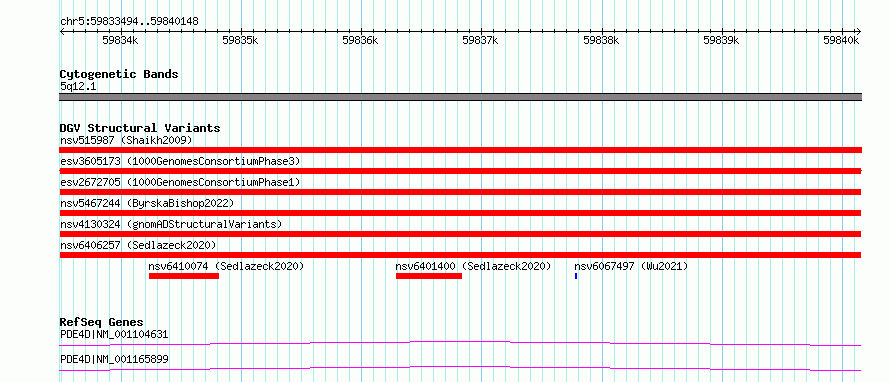Select the magenta line under PDE4D|NM_001165899
The width and height of the screenshot is (890, 382).
(460, 369)
